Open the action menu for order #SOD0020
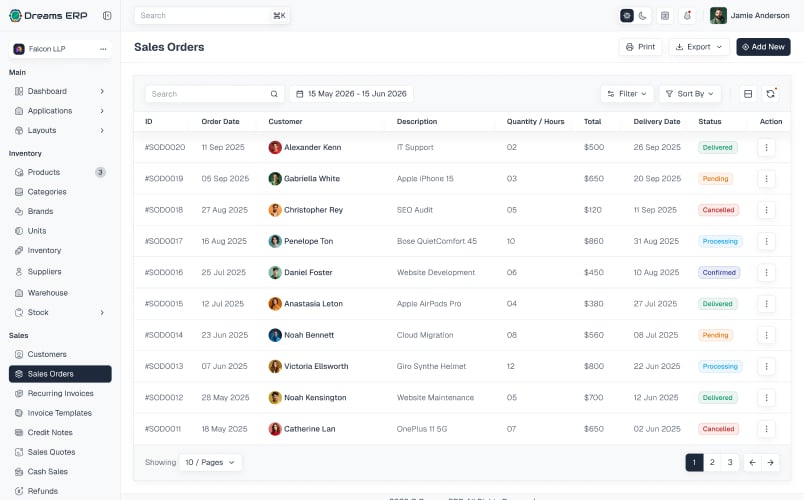The height and width of the screenshot is (500, 804). (x=766, y=148)
